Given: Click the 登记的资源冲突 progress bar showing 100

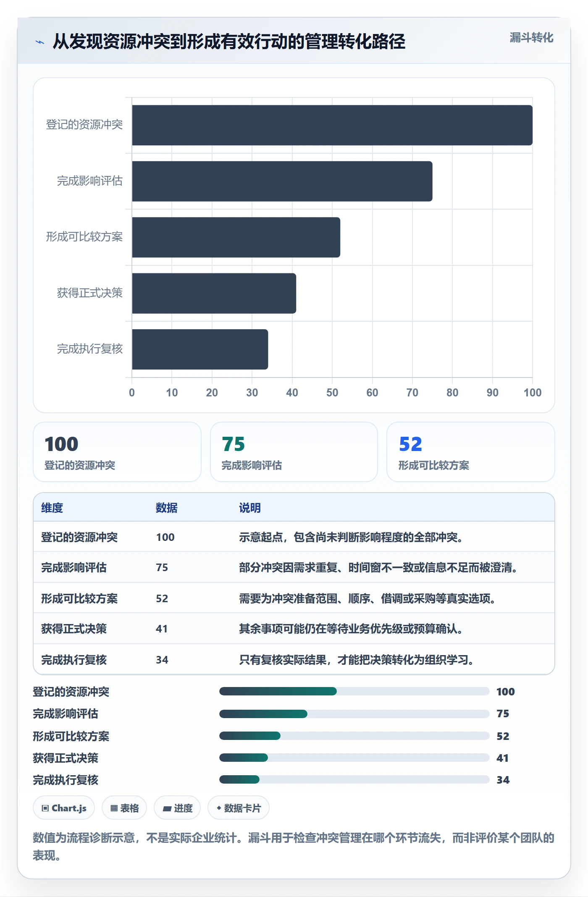Looking at the screenshot, I should (354, 691).
